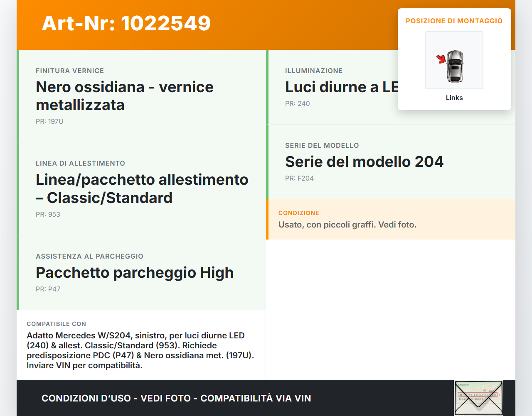Click the CONDIZIONI D'USO footer banner text
Viewport: 532px width, 416px height.
(176, 398)
